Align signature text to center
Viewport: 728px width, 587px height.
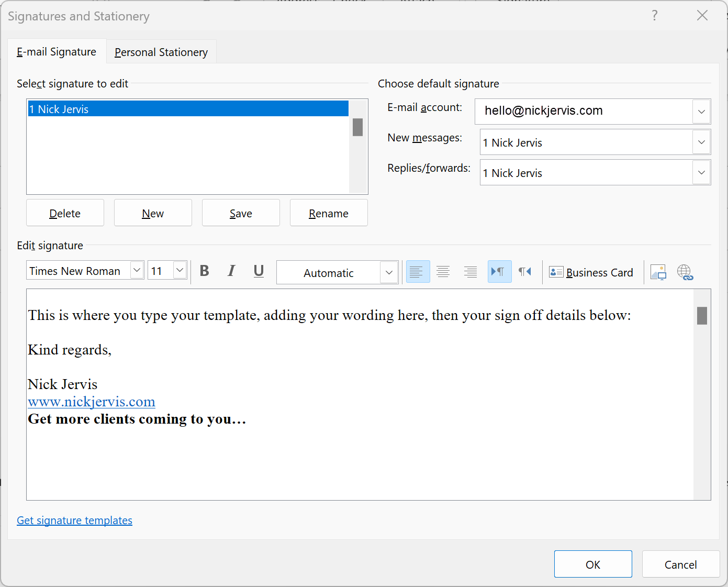443,271
